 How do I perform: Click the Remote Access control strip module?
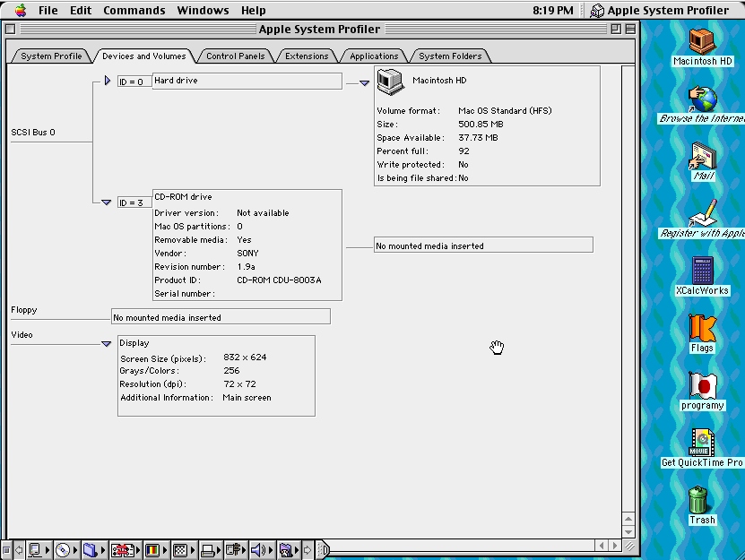pos(236,550)
